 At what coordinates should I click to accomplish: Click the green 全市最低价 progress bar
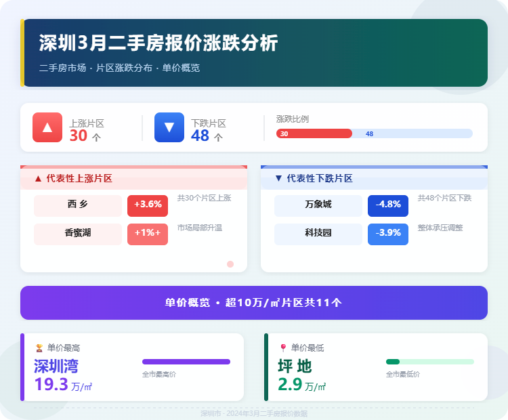430,362
